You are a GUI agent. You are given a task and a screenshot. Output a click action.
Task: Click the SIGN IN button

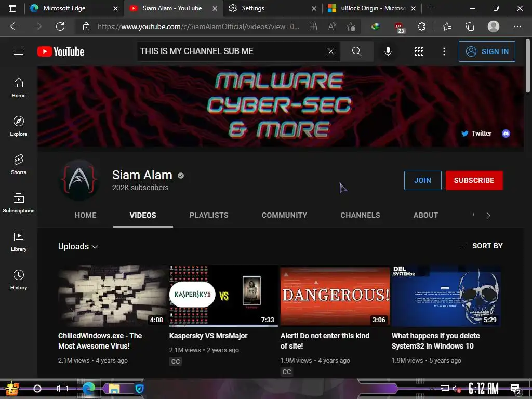coord(487,51)
